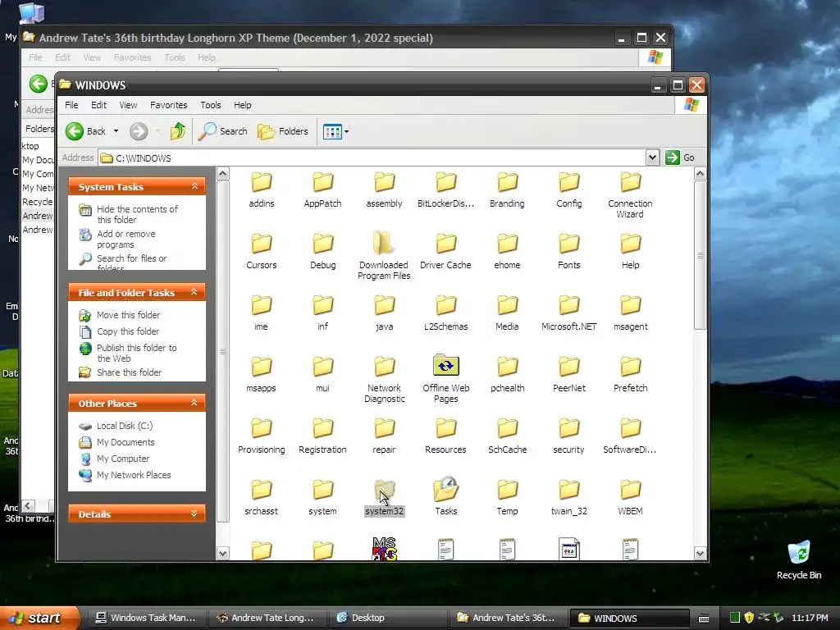Select the Downloaded Program Files folder
This screenshot has width=840, height=630.
tap(384, 256)
